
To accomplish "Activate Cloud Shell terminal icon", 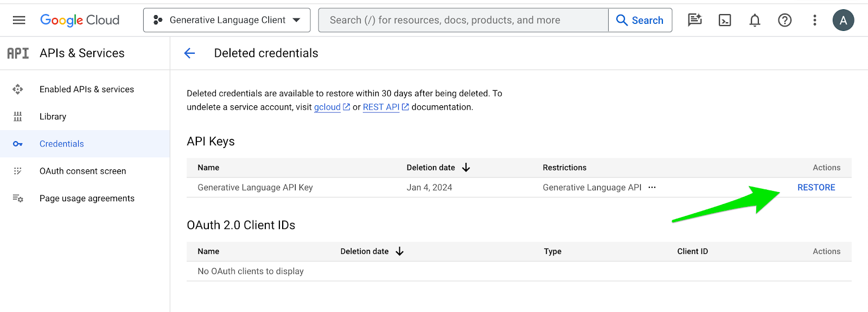I will 725,20.
